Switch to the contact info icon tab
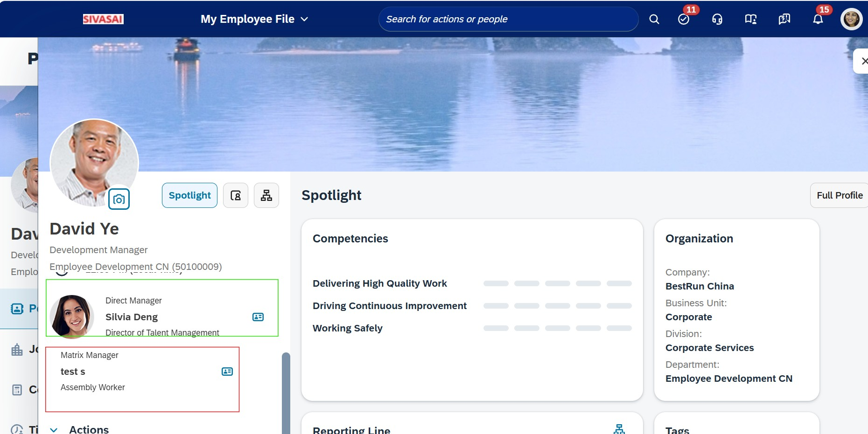868x434 pixels. 236,195
